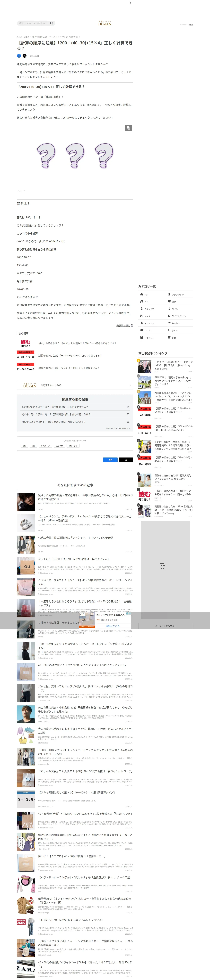This screenshot has height=980, width=210.
Task: Click the search magnifier icon in header
Action: pyautogui.click(x=52, y=23)
